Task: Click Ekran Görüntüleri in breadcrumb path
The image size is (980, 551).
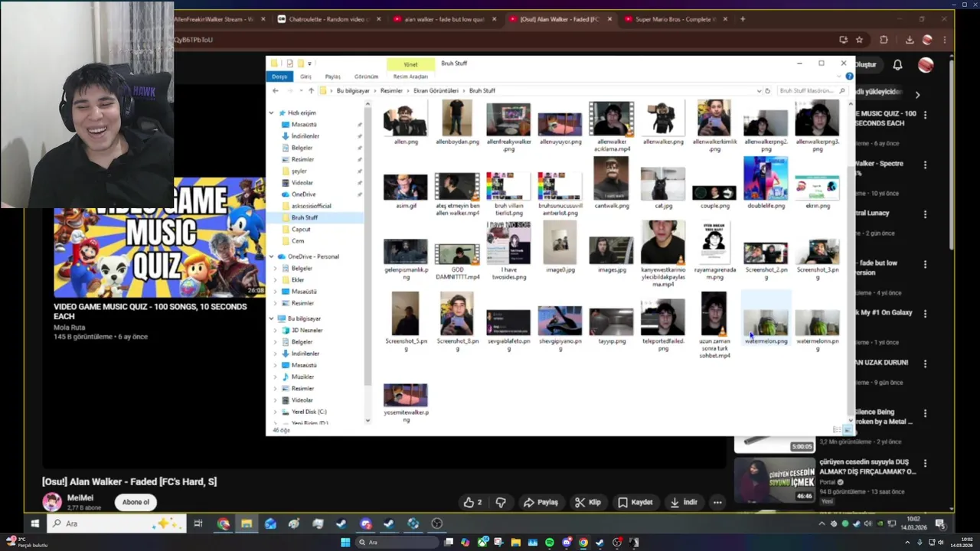Action: (436, 90)
